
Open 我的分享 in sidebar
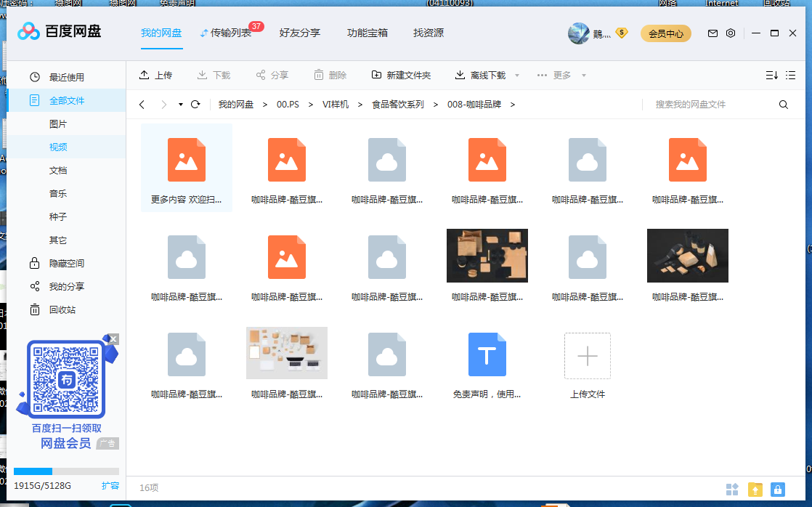(x=66, y=286)
